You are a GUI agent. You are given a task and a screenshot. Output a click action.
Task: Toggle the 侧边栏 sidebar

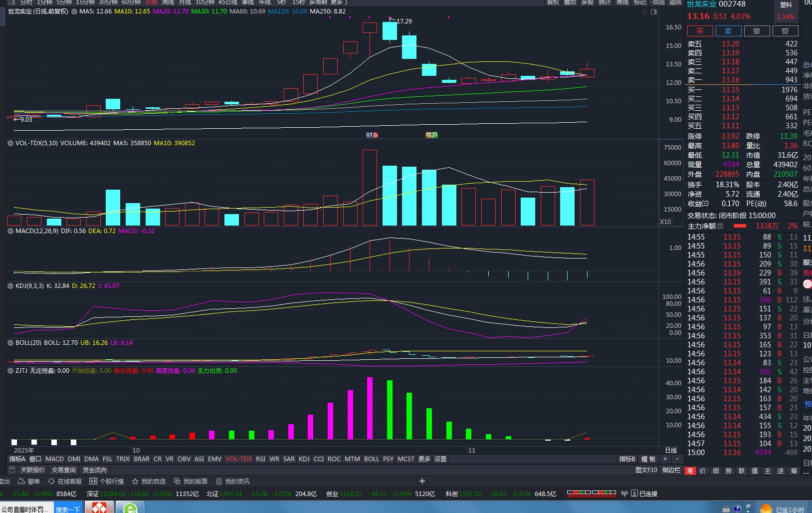(671, 470)
